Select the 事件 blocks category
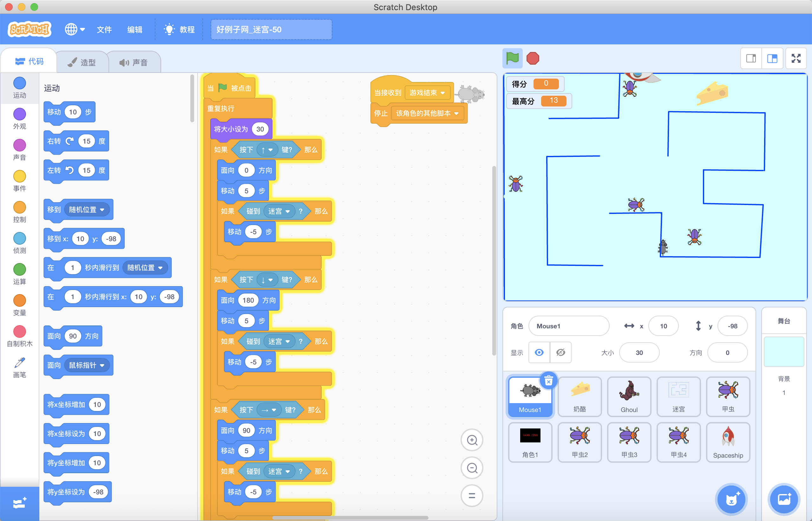The width and height of the screenshot is (812, 521). pyautogui.click(x=19, y=181)
